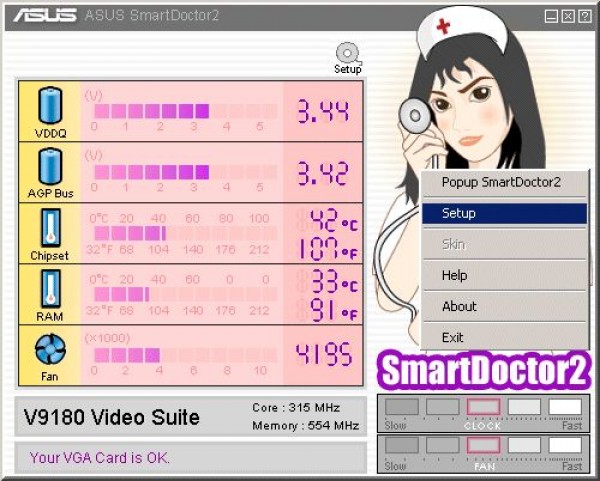
Task: Click the RAM temperature bar gauge
Action: point(186,294)
